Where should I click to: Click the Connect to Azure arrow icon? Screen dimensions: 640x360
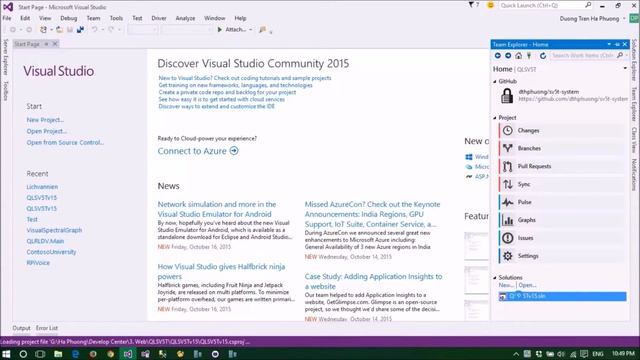coord(234,151)
